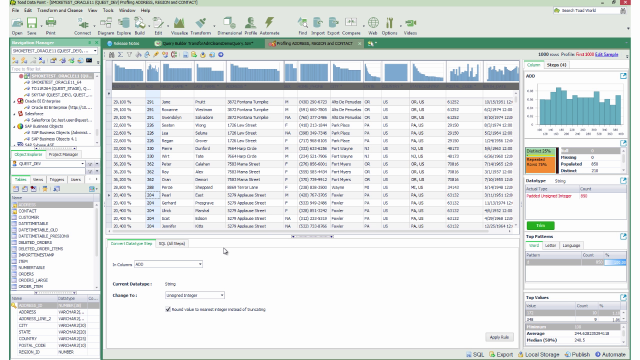Switch to the SQL (All Steps) tab
The width and height of the screenshot is (640, 360).
point(172,244)
